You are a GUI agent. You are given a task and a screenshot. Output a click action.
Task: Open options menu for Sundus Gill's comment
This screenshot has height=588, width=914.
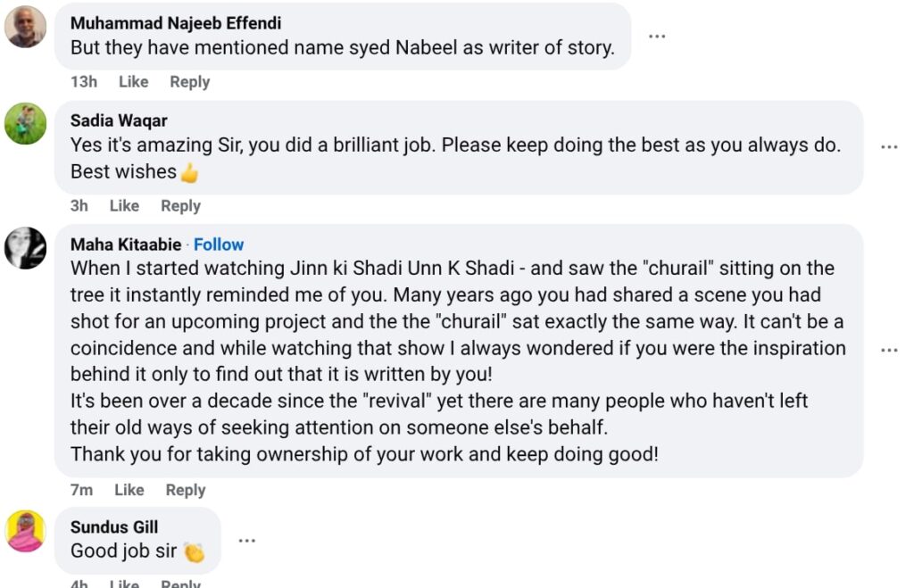pos(247,540)
